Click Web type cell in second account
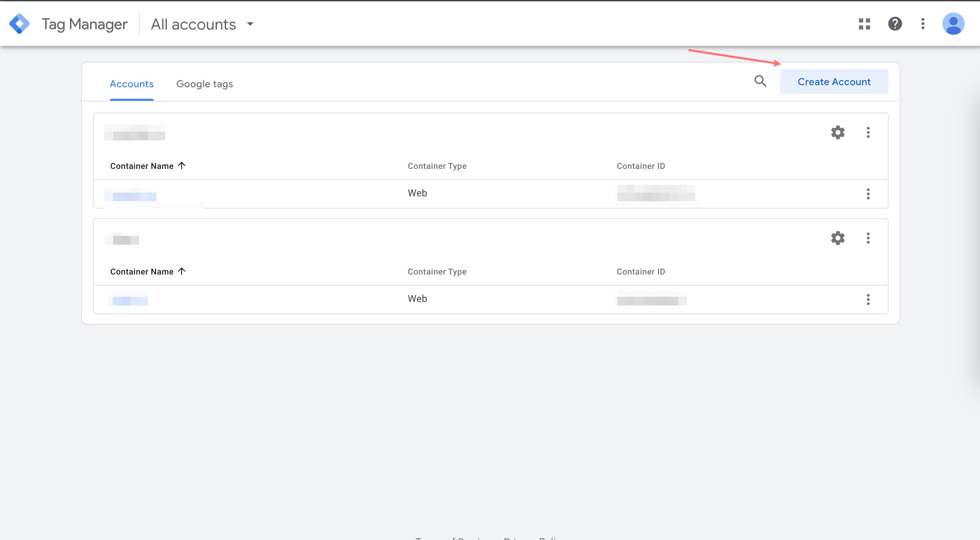The width and height of the screenshot is (980, 540). pos(417,299)
